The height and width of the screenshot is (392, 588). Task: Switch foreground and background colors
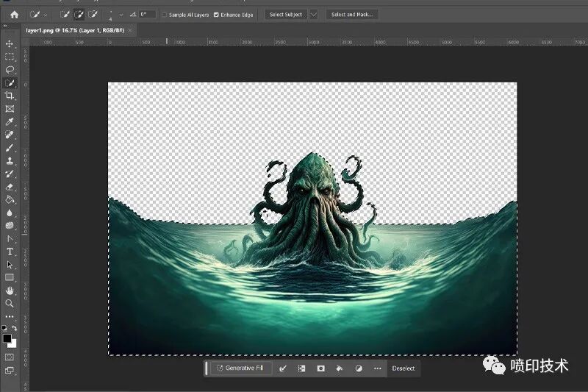pyautogui.click(x=14, y=328)
